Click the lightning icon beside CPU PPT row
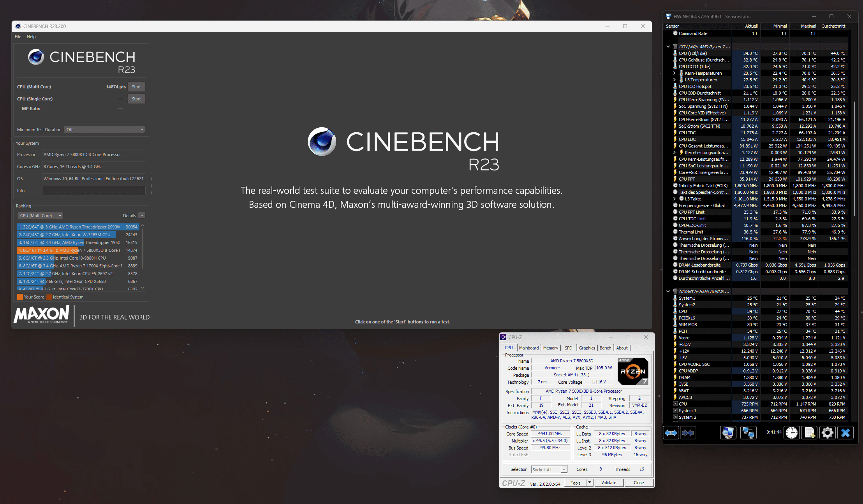This screenshot has height=504, width=863. 675,179
